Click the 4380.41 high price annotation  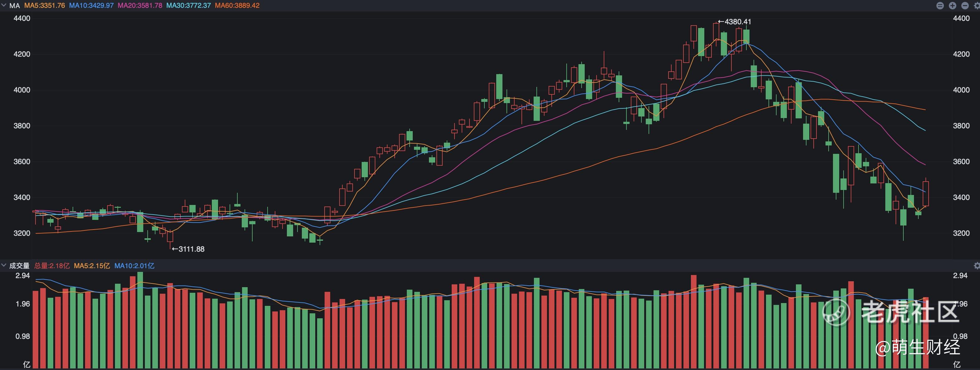point(735,22)
